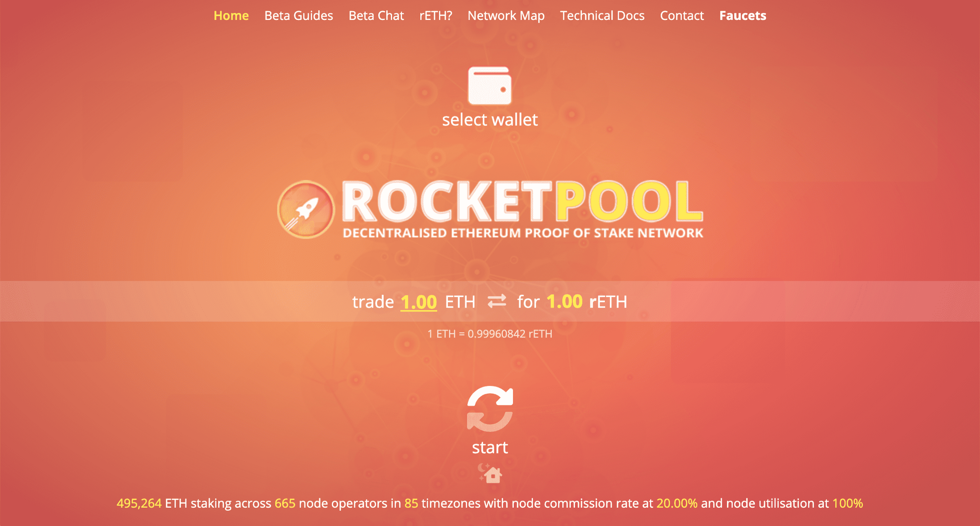
Task: Click the 495,264 ETH staking figure
Action: 139,503
